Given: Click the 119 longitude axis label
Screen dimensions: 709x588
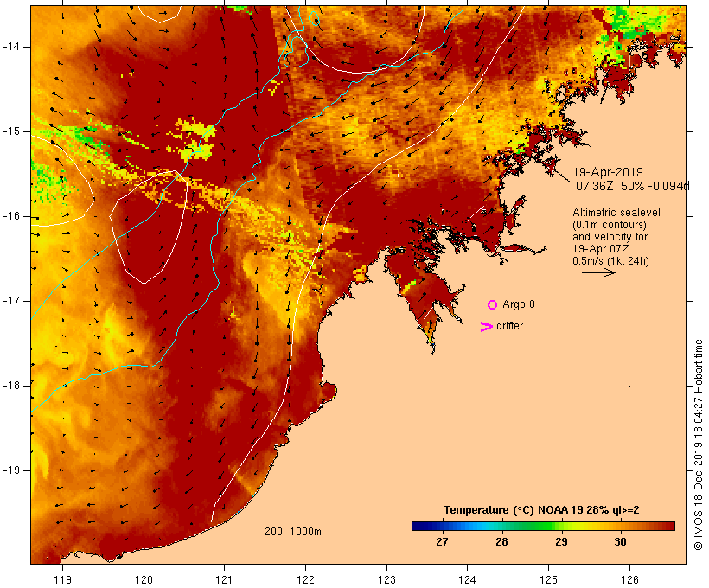Looking at the screenshot, I should point(62,579).
